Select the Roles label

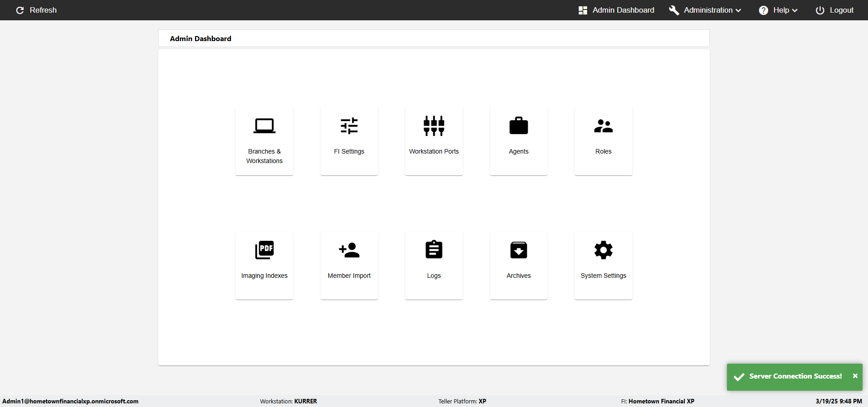tap(604, 152)
